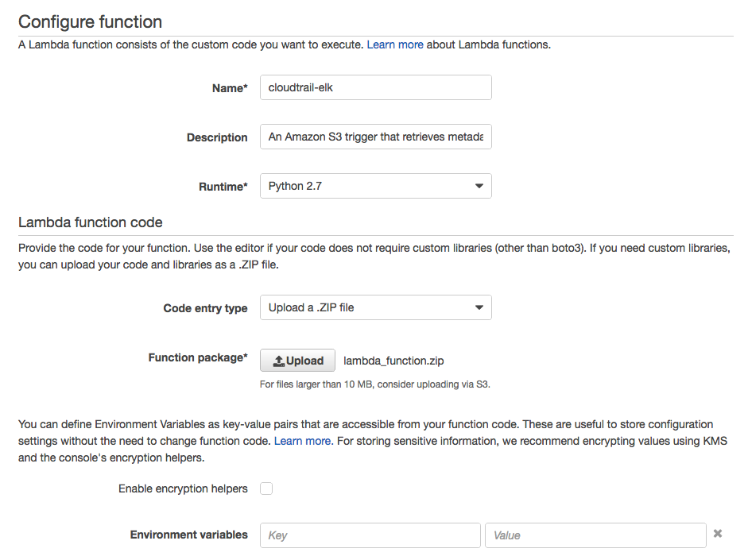
Task: Enable the encryption helpers checkbox
Action: [266, 489]
